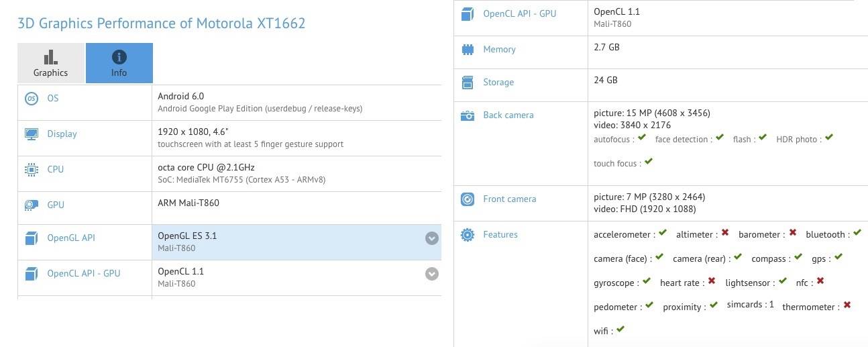Click the nfc red cross

[x=820, y=281]
